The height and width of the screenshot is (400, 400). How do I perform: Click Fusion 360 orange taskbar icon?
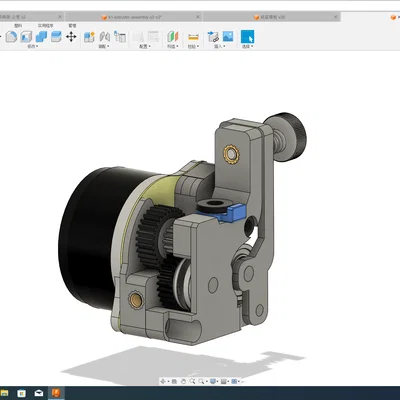[x=56, y=393]
